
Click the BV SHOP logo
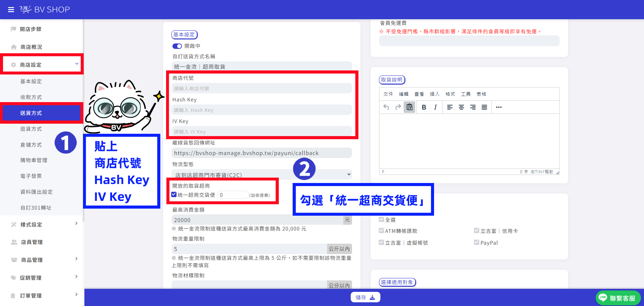(45, 9)
